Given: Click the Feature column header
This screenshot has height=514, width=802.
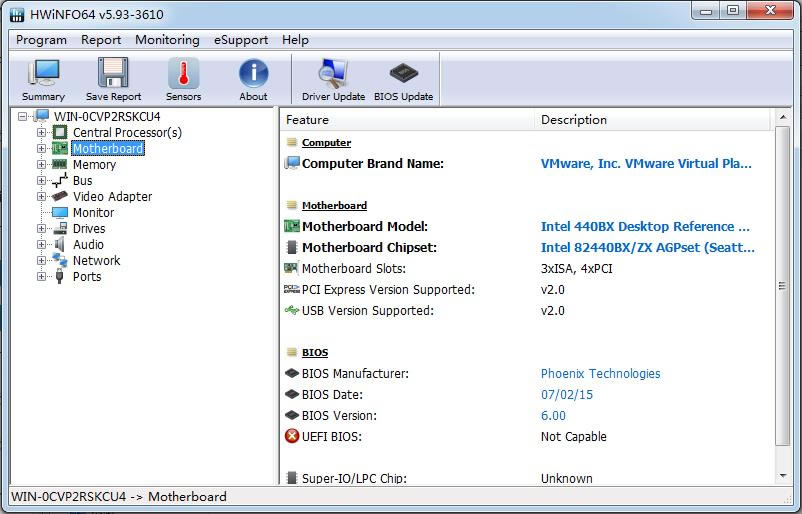Looking at the screenshot, I should [407, 120].
